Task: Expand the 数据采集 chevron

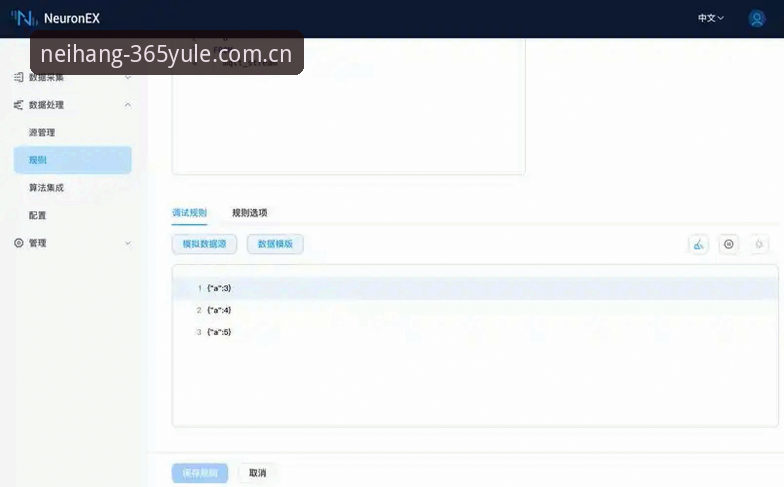Action: pyautogui.click(x=128, y=77)
